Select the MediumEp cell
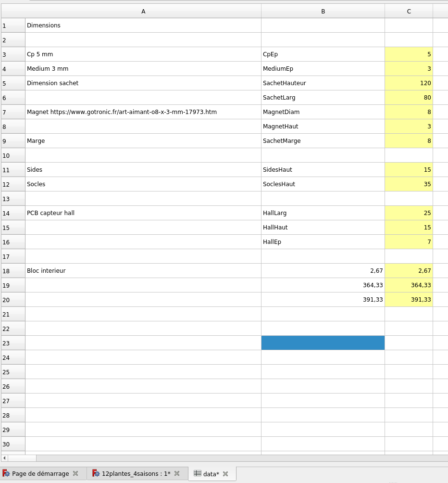The width and height of the screenshot is (448, 483). point(323,69)
